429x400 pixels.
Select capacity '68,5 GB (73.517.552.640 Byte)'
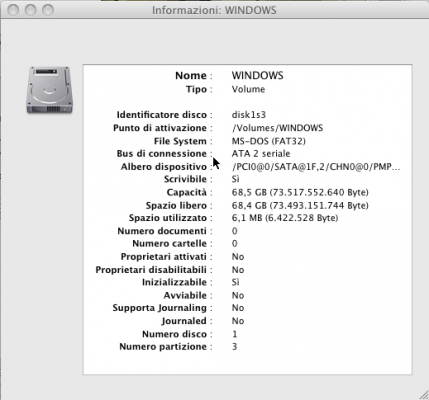(300, 192)
